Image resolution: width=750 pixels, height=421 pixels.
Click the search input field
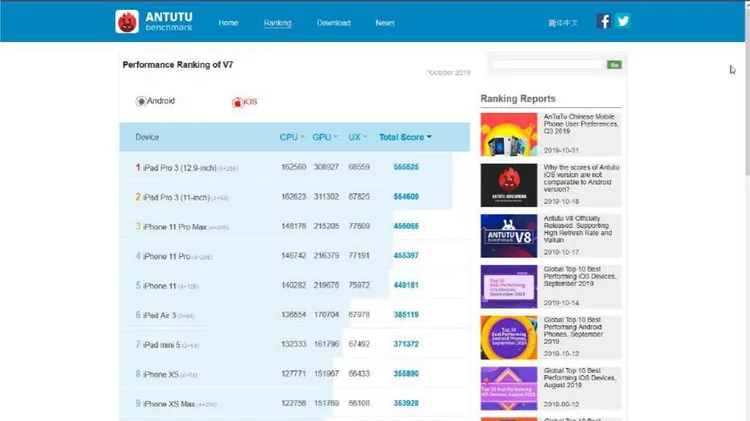click(547, 65)
